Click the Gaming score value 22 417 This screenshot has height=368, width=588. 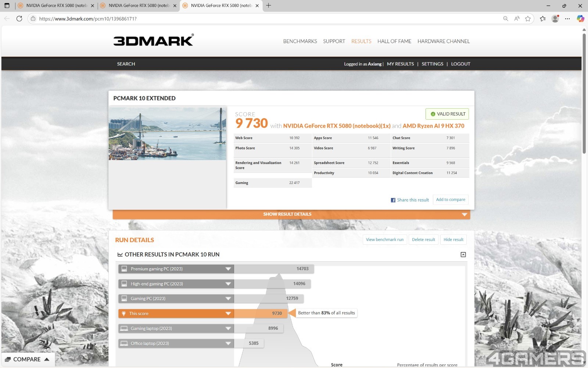pyautogui.click(x=294, y=183)
